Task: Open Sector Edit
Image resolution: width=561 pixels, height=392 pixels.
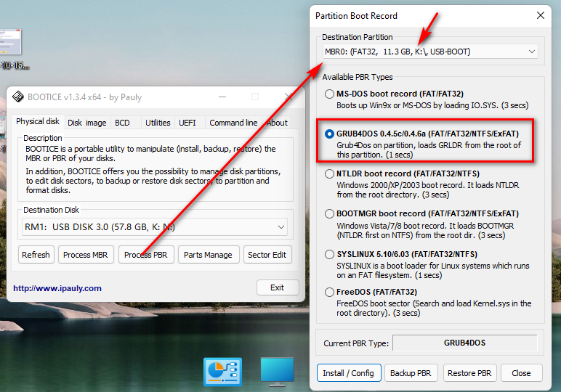Action: (267, 255)
